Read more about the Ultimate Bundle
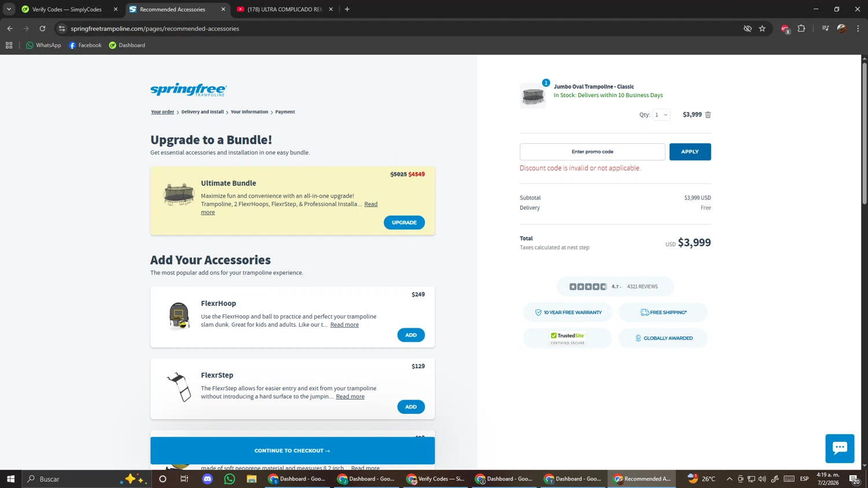 371,204
